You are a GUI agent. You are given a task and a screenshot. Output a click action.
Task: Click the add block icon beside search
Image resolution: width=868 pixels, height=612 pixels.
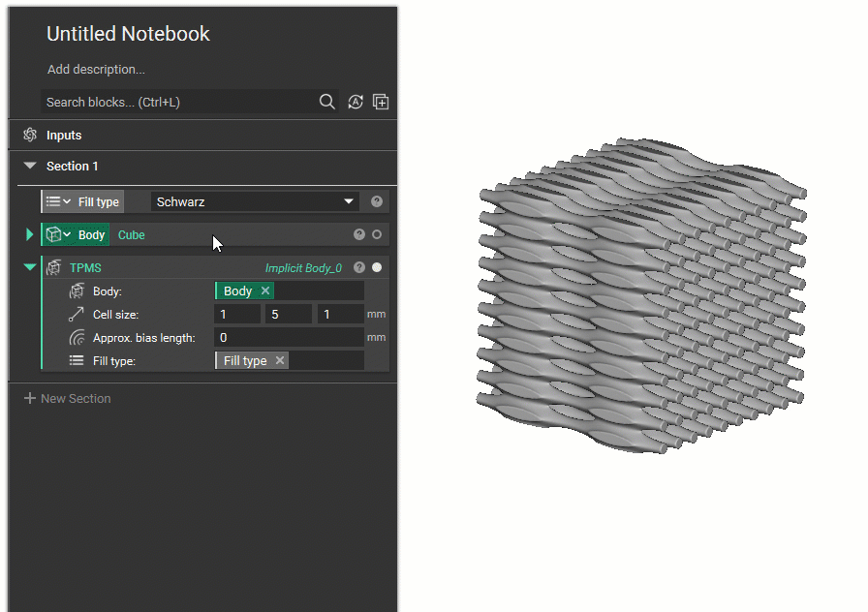point(381,102)
